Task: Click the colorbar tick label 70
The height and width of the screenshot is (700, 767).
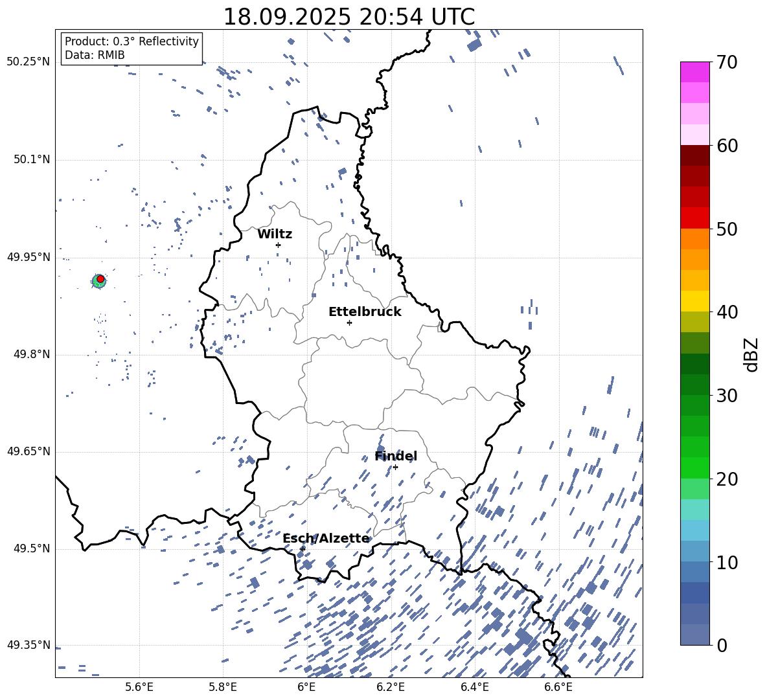Action: coord(727,63)
